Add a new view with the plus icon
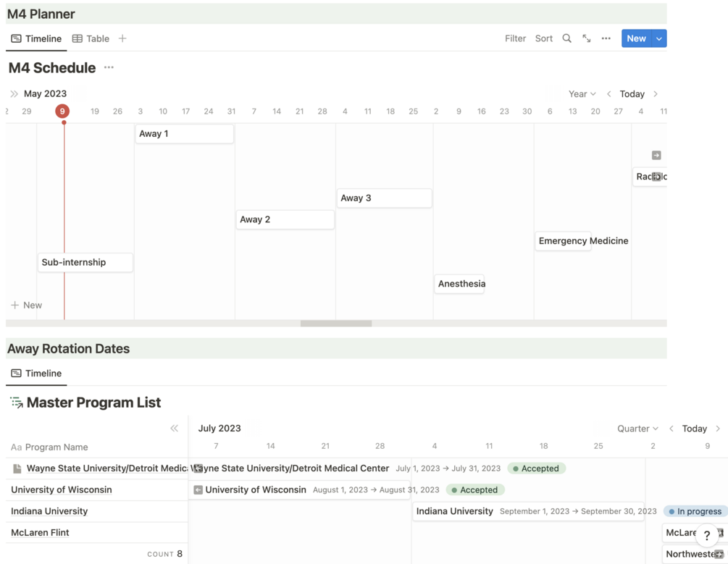728x564 pixels. 122,38
